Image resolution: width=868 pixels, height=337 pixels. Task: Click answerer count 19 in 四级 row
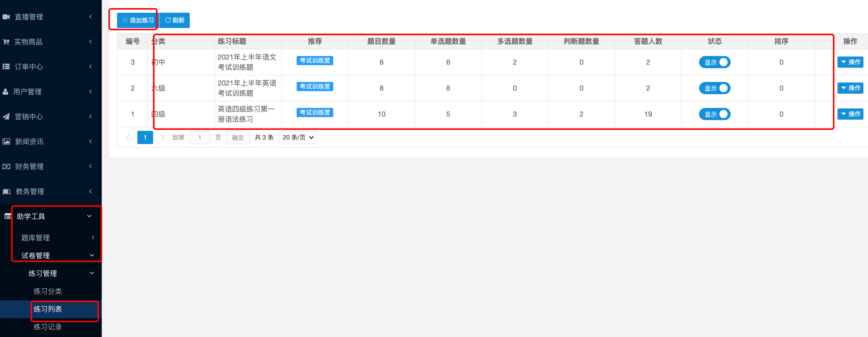tap(648, 114)
